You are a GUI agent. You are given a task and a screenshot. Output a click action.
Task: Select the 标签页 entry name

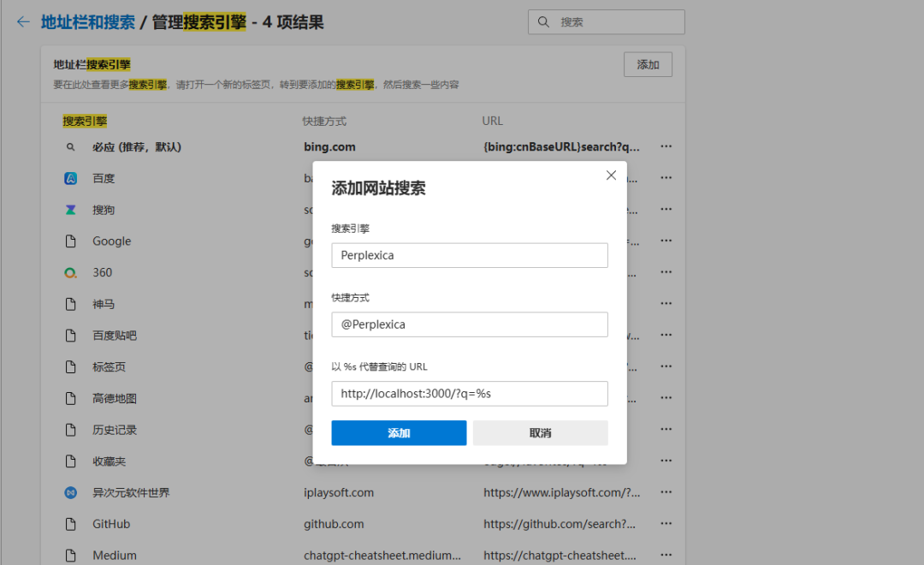109,367
